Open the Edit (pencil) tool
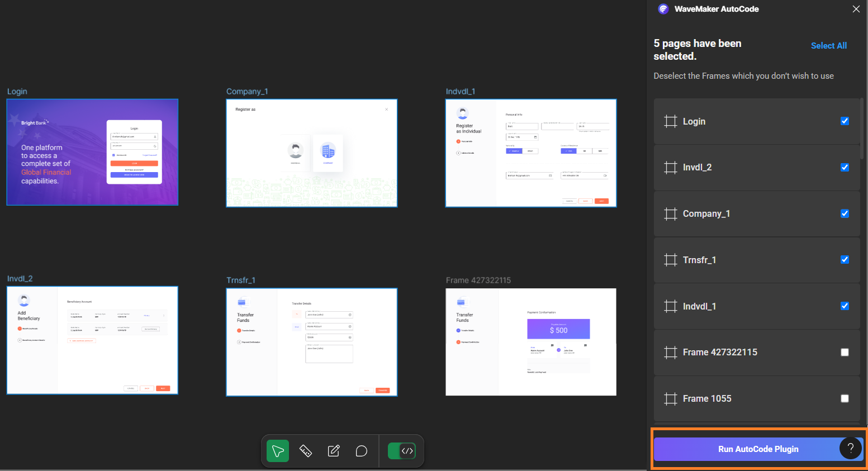The image size is (868, 471). click(x=333, y=450)
